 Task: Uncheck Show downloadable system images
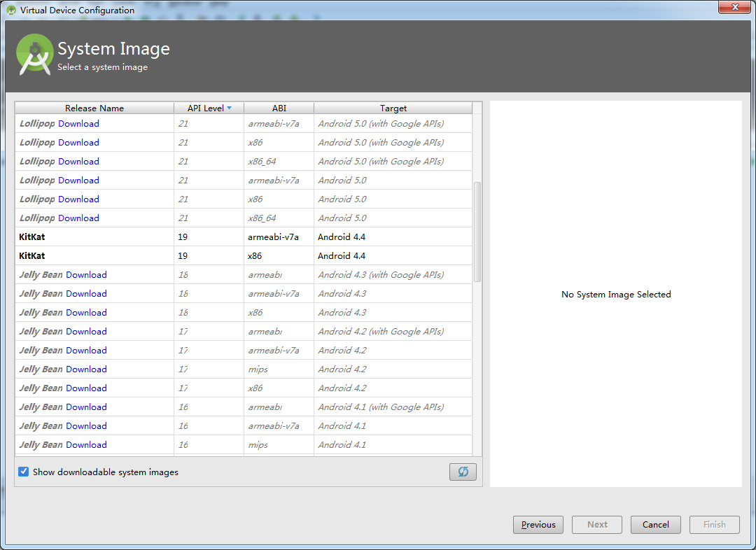point(24,472)
